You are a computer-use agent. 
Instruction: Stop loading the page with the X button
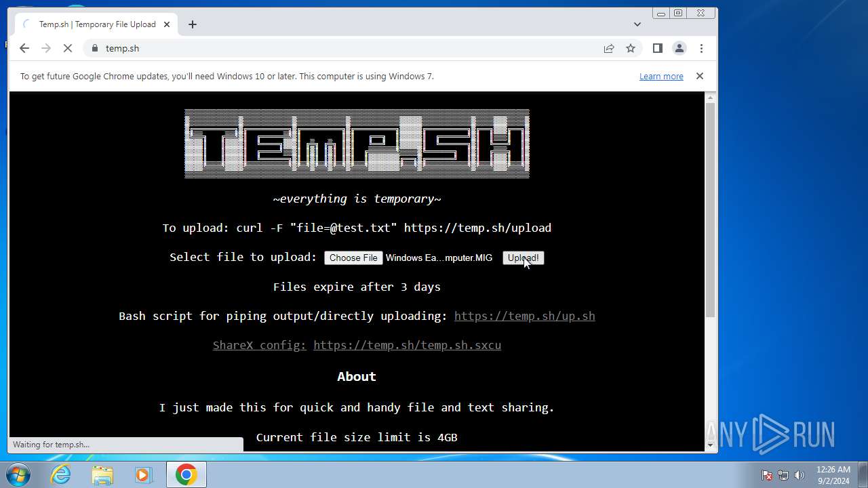[x=68, y=48]
